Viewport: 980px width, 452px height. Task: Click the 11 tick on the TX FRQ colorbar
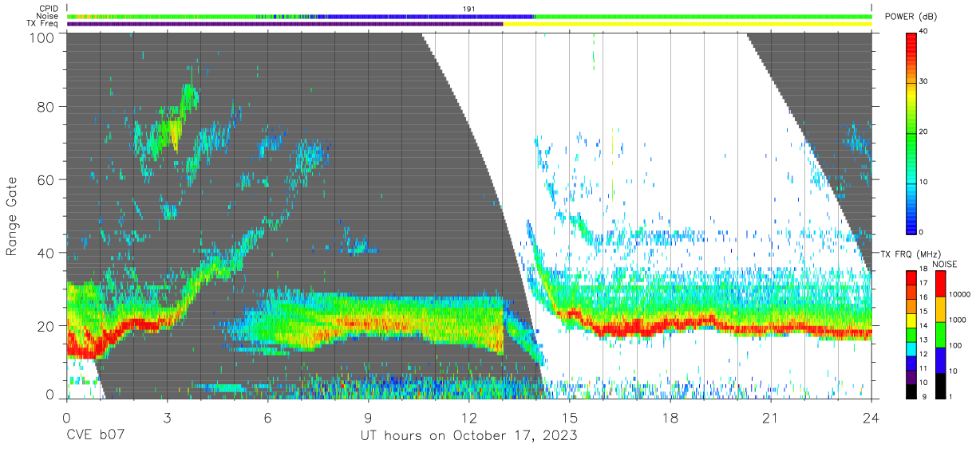[x=925, y=368]
